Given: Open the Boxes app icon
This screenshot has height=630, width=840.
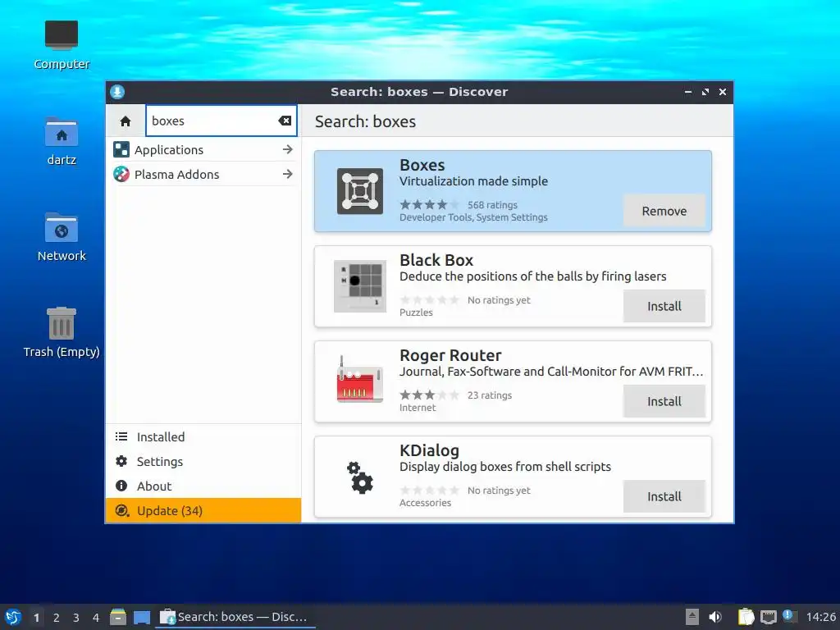Looking at the screenshot, I should (360, 191).
